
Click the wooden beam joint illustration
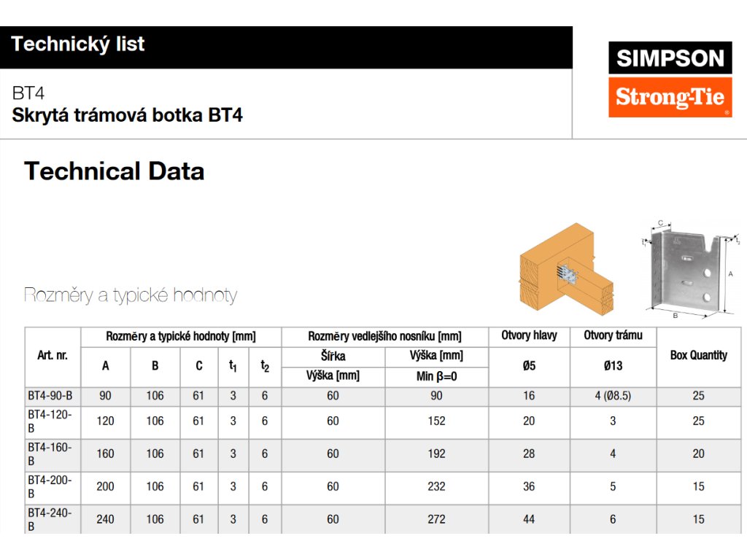pyautogui.click(x=565, y=269)
